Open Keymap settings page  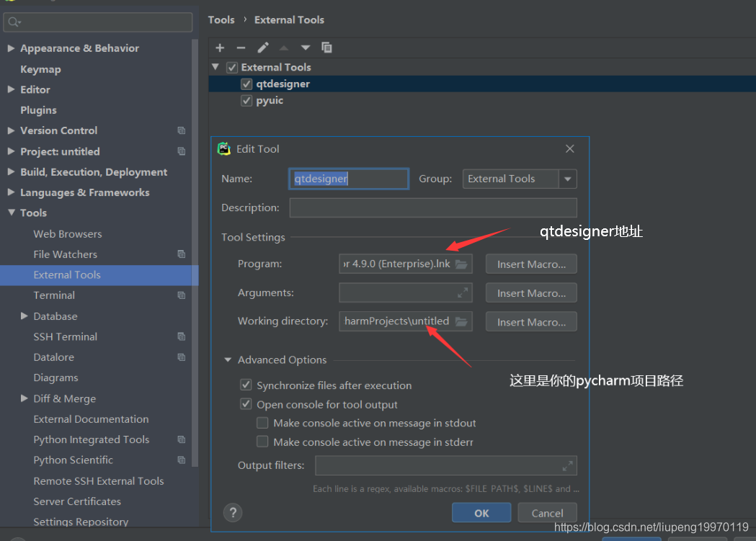point(40,69)
